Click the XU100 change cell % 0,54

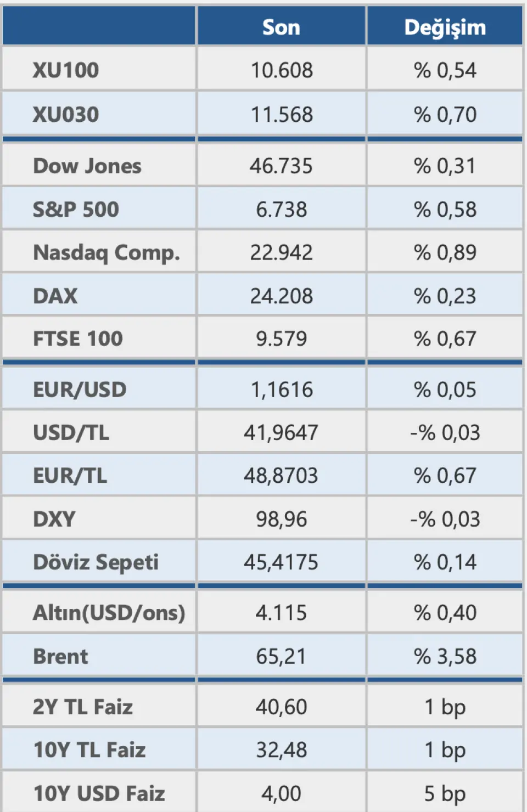point(445,70)
